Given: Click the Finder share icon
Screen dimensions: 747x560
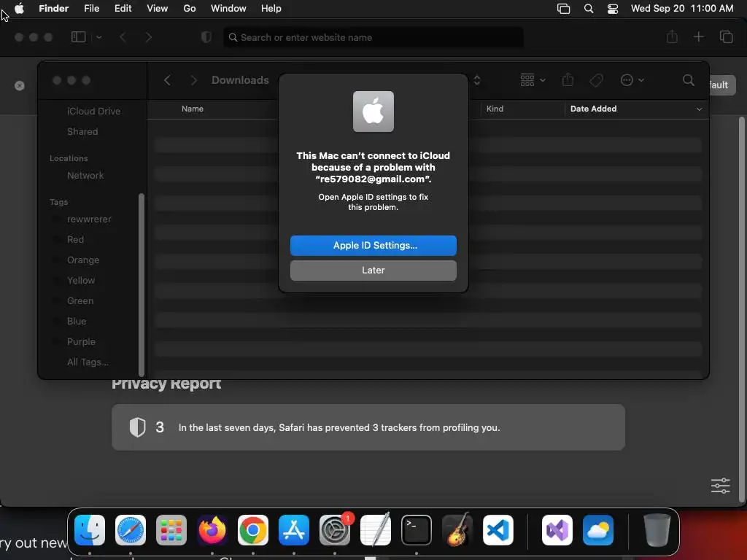Looking at the screenshot, I should (568, 79).
